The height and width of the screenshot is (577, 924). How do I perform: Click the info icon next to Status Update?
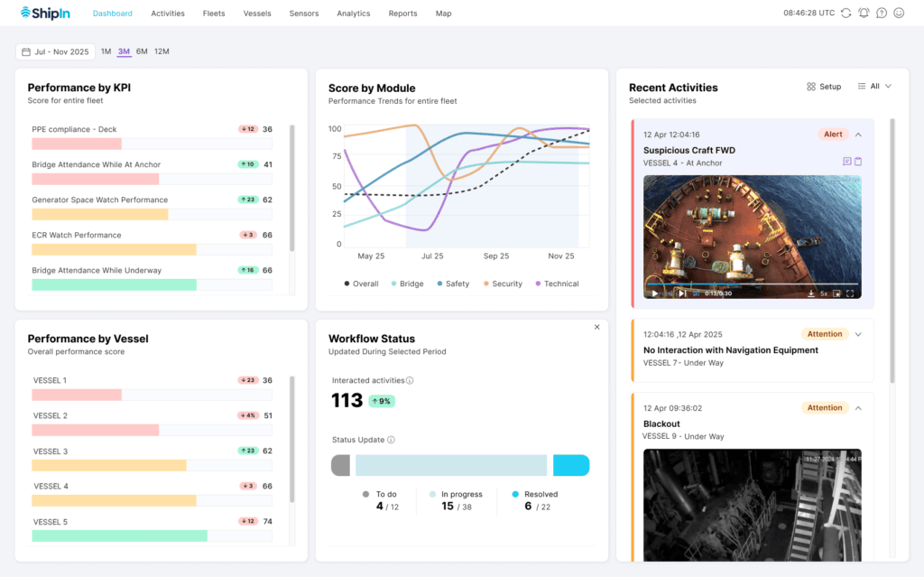[x=391, y=440]
